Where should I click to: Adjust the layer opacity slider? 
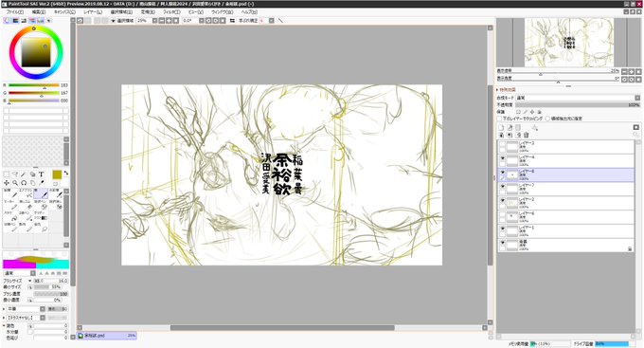[x=578, y=105]
